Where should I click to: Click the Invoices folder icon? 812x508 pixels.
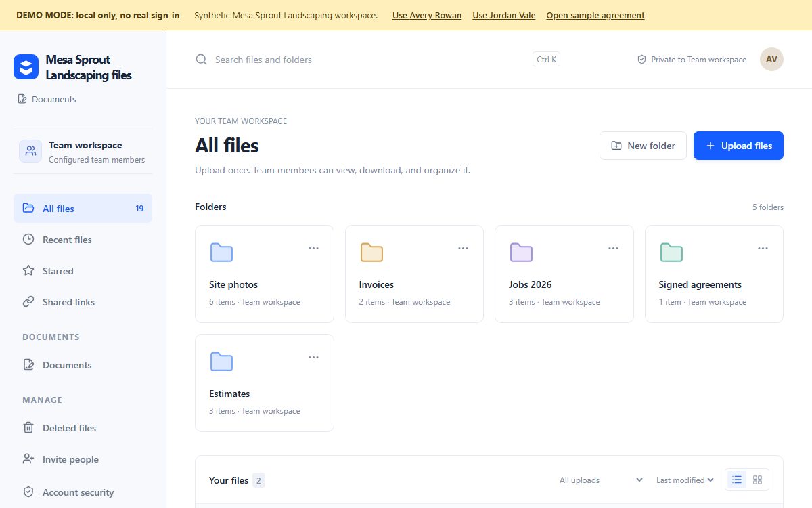371,252
